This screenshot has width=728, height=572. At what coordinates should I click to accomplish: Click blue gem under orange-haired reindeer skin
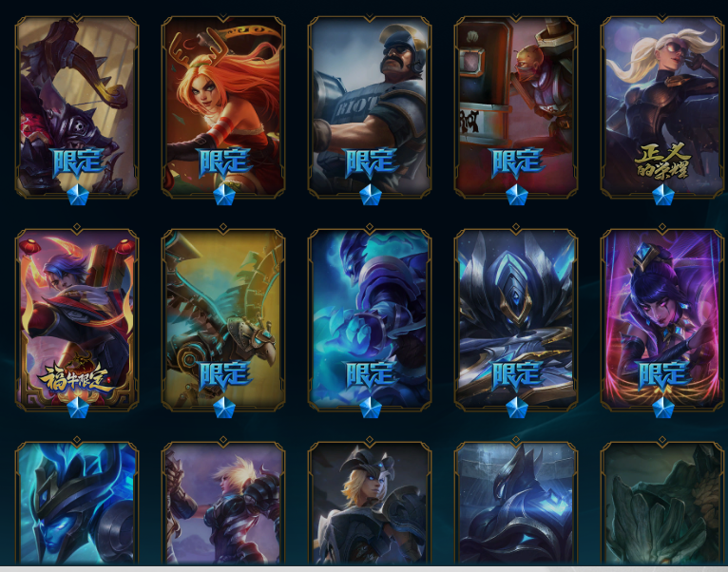(223, 195)
